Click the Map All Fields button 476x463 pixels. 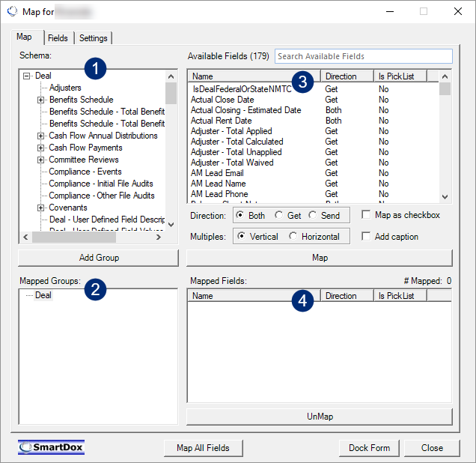203,448
